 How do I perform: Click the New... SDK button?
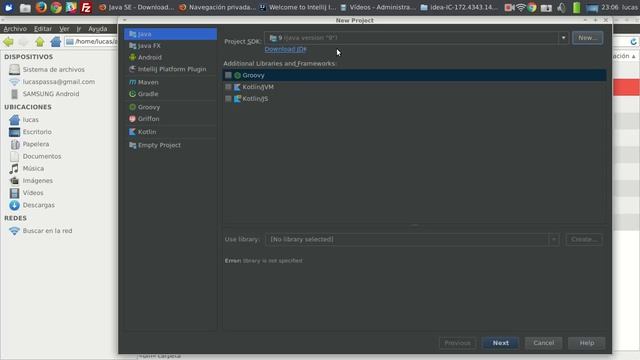587,38
